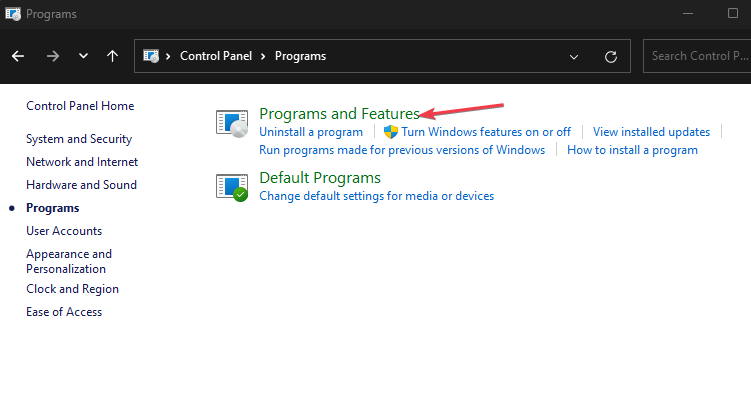The width and height of the screenshot is (751, 419).
Task: Open Ease of Access category
Action: (x=64, y=312)
